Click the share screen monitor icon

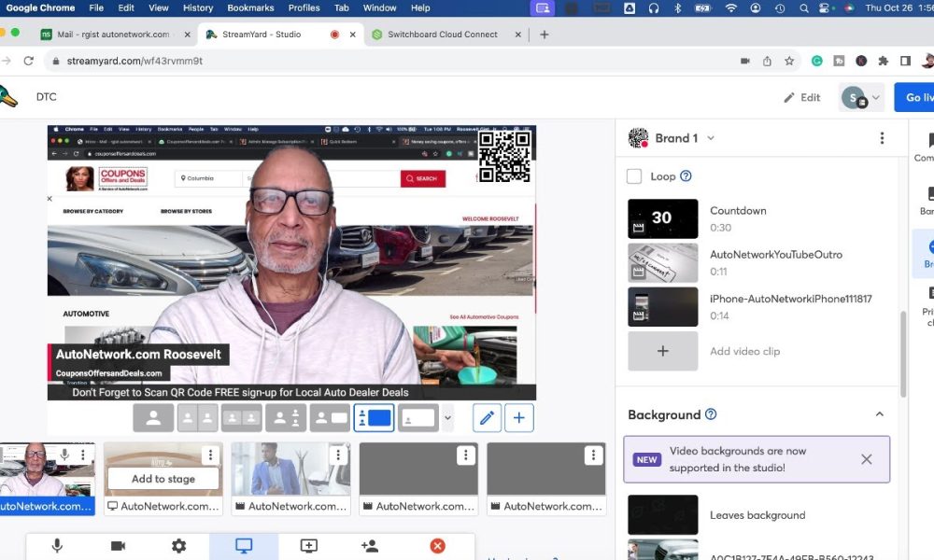pos(244,546)
